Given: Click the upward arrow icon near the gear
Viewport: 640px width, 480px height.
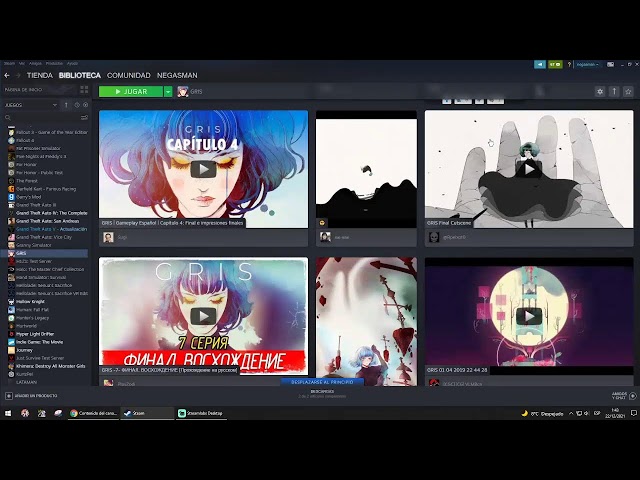Looking at the screenshot, I should tap(614, 91).
